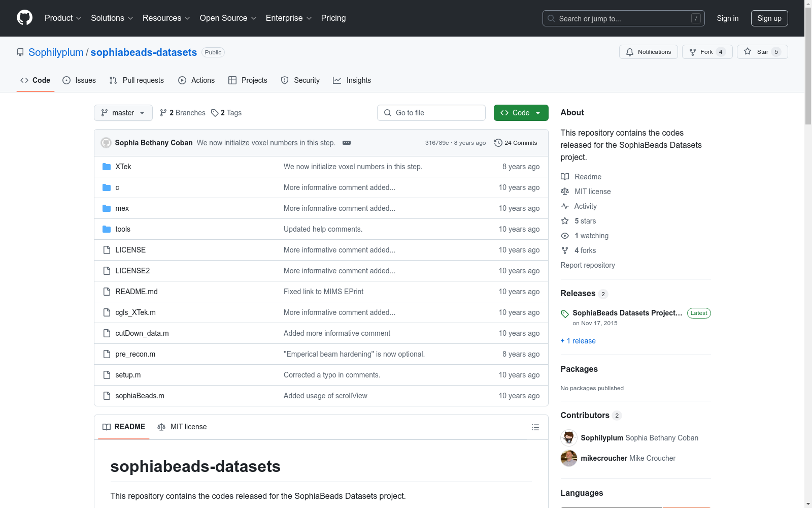Show the + 1 release link
812x508 pixels.
[578, 341]
